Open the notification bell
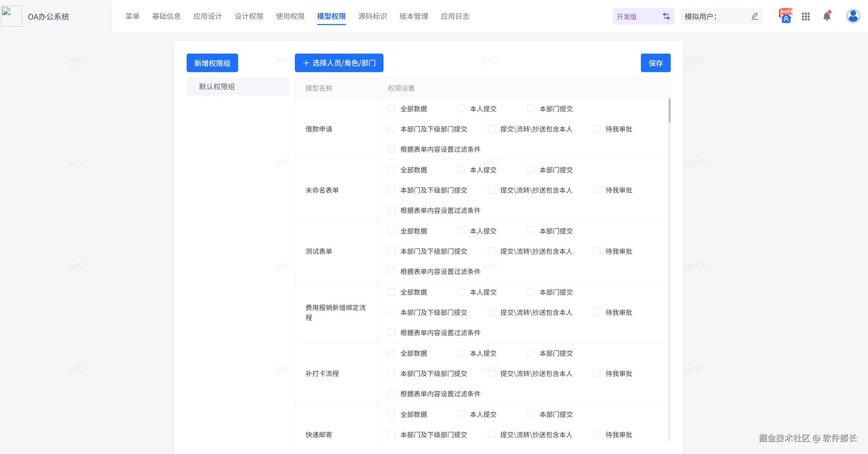The height and width of the screenshot is (454, 868). 827,16
